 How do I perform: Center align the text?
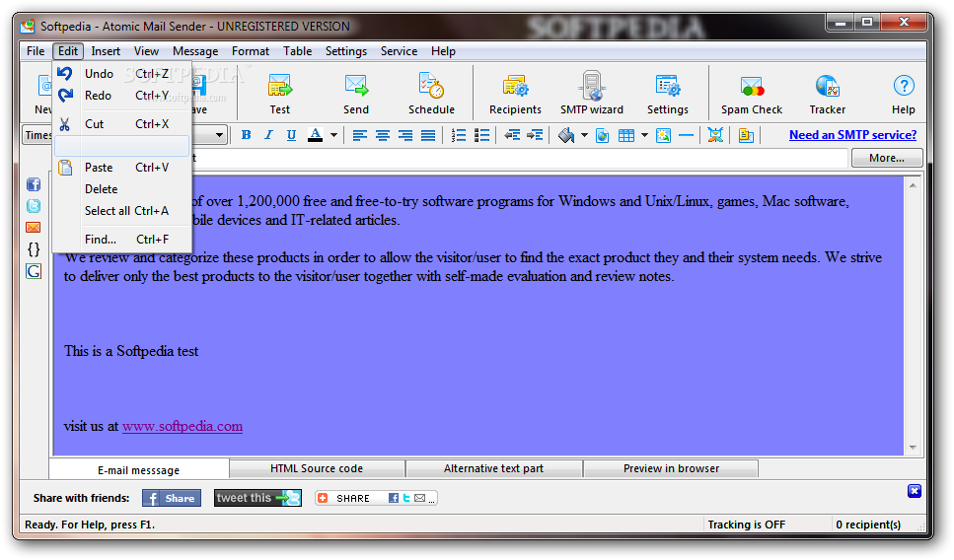coord(383,135)
